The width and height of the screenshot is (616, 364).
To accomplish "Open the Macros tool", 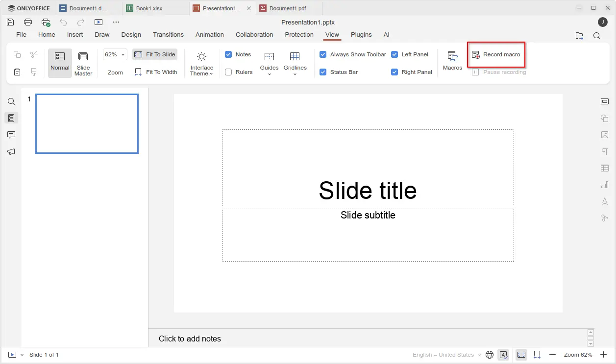I will coord(452,61).
